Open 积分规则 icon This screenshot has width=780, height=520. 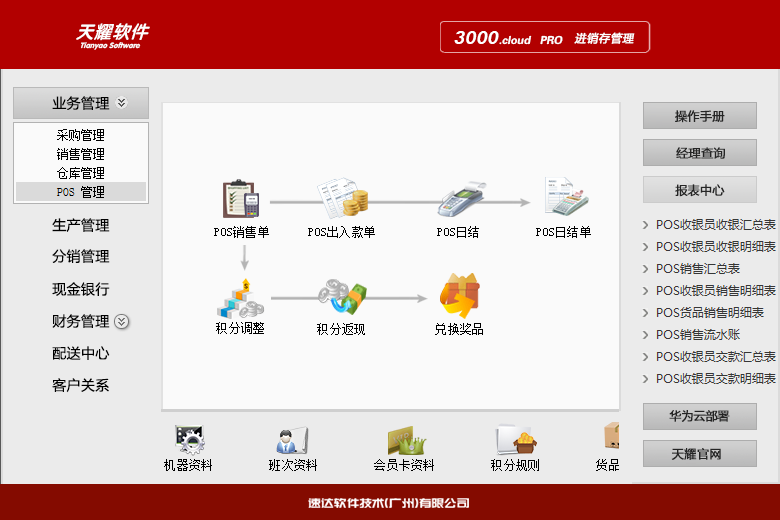click(515, 439)
